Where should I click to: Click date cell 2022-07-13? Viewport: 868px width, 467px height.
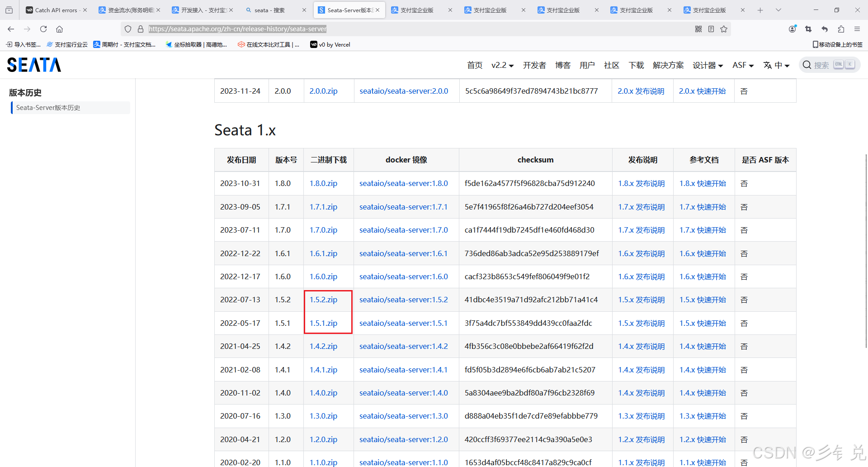point(240,300)
